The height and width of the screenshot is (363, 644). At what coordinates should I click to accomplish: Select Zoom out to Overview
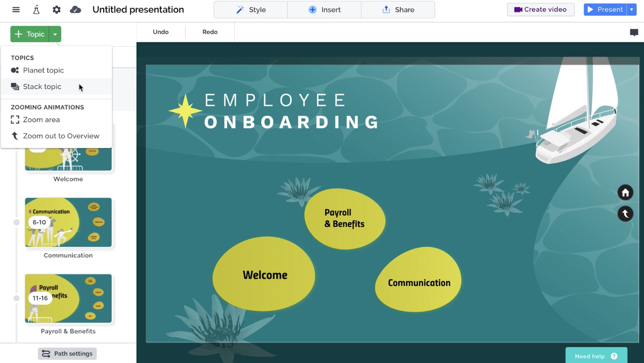pos(56,136)
